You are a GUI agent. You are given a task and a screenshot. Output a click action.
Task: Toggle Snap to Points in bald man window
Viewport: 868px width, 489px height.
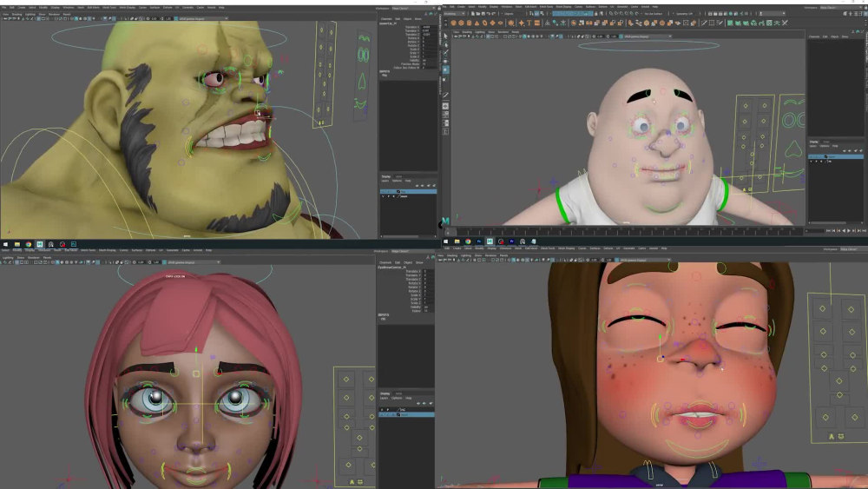coord(621,13)
